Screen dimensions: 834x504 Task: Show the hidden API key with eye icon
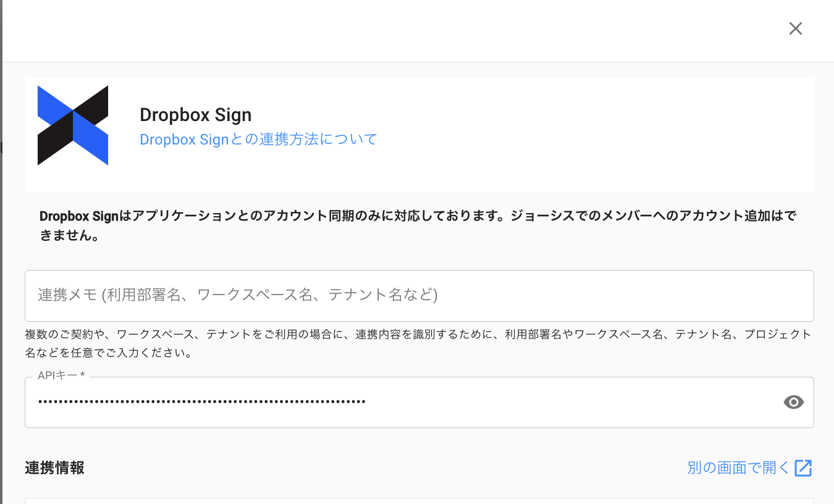(793, 403)
